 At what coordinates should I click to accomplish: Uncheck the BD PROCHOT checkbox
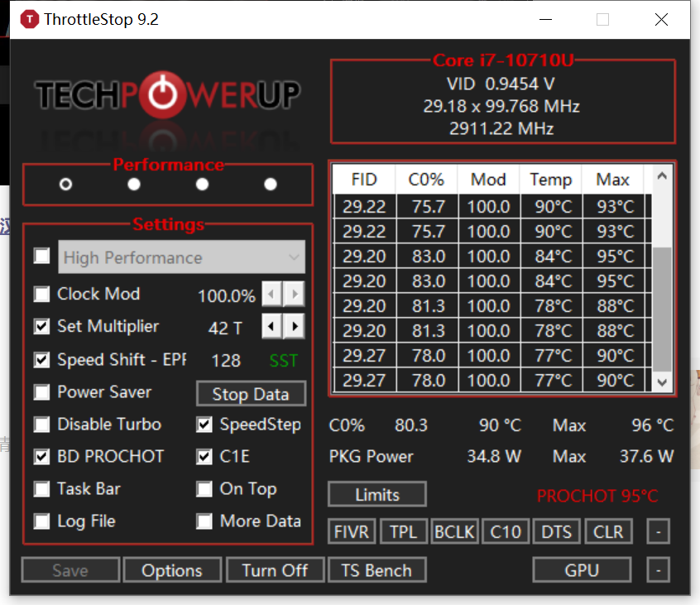click(42, 457)
